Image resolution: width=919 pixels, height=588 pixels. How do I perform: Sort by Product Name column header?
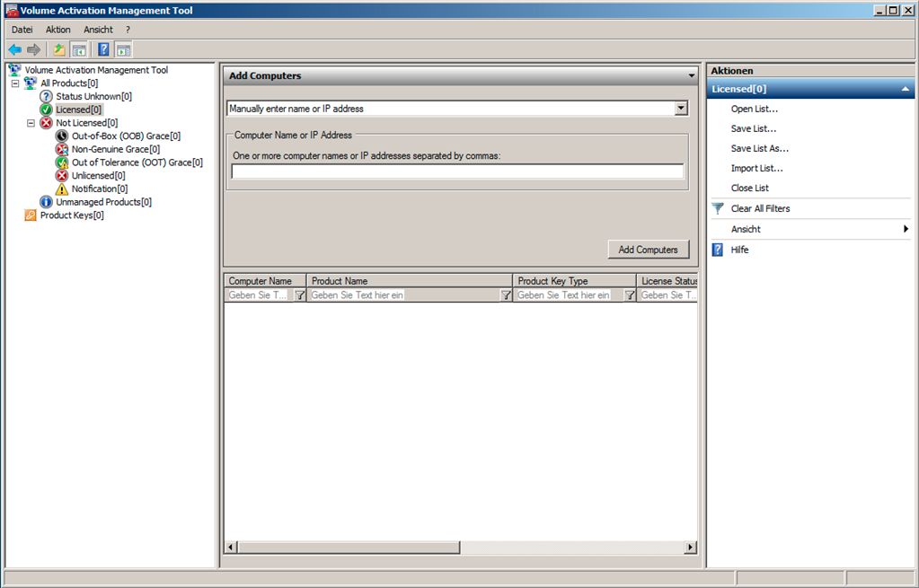(x=410, y=281)
